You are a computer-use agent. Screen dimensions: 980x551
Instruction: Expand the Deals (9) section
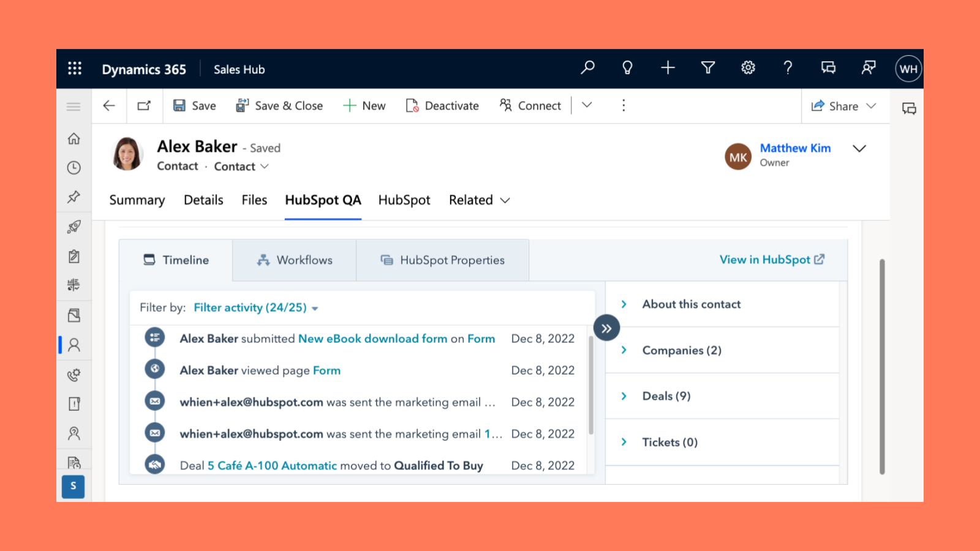665,396
